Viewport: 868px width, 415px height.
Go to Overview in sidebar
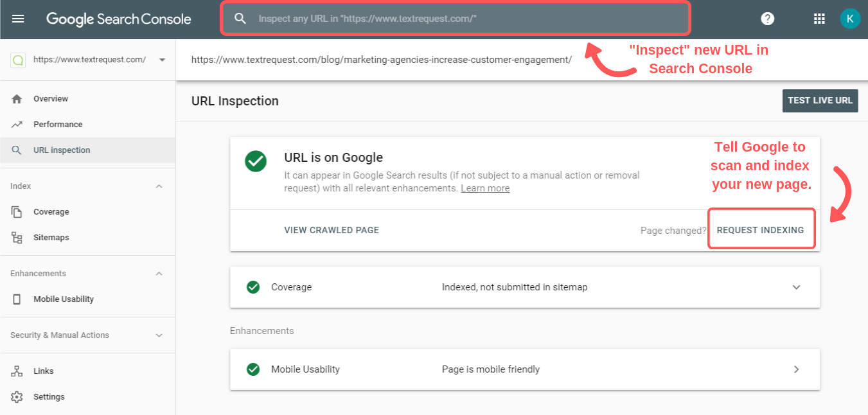[51, 99]
